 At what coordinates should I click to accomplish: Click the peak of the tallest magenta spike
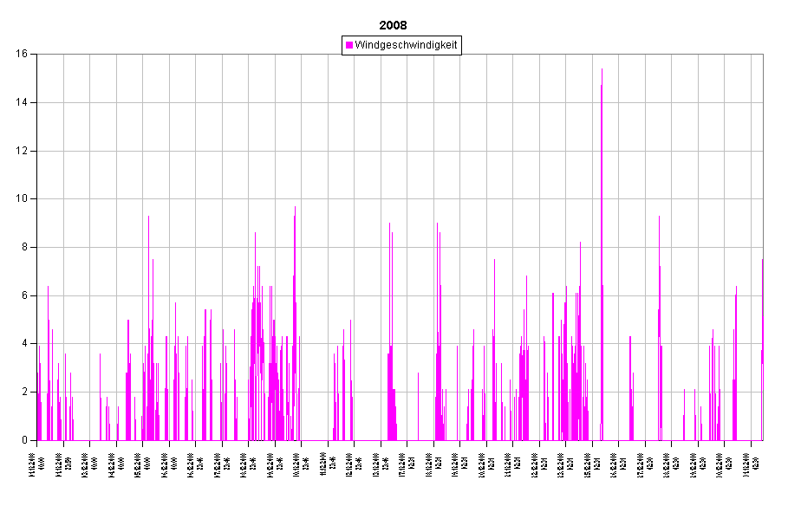click(602, 70)
